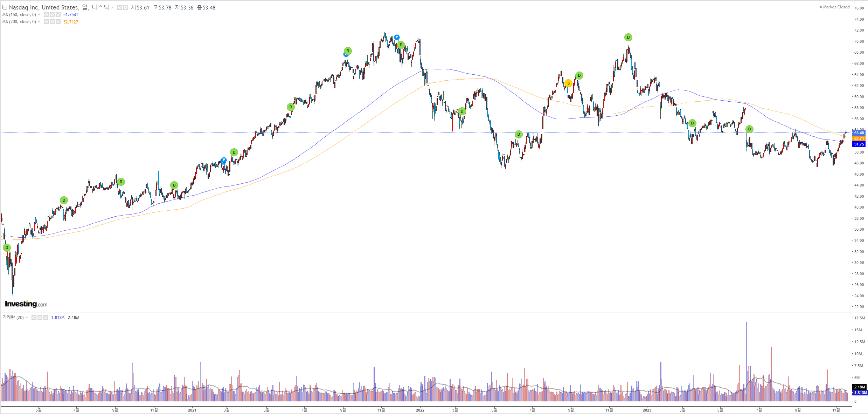Remove the MA 150 indicator
Image resolution: width=868 pixels, height=414 pixels.
[58, 15]
